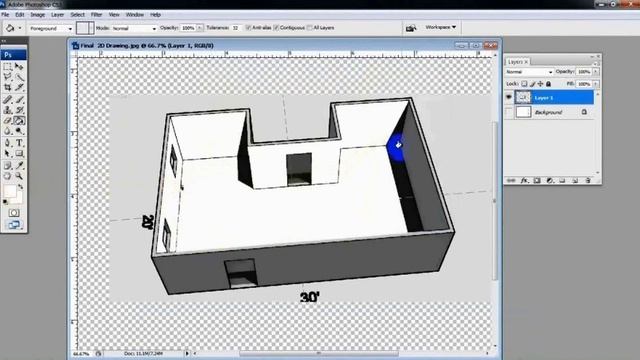The image size is (640, 360).
Task: Select the Slice tool
Action: point(19,87)
